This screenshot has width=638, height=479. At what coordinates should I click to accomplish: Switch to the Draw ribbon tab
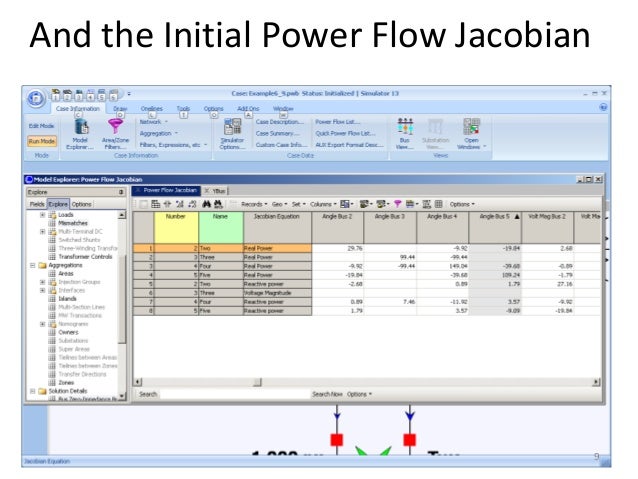[120, 109]
